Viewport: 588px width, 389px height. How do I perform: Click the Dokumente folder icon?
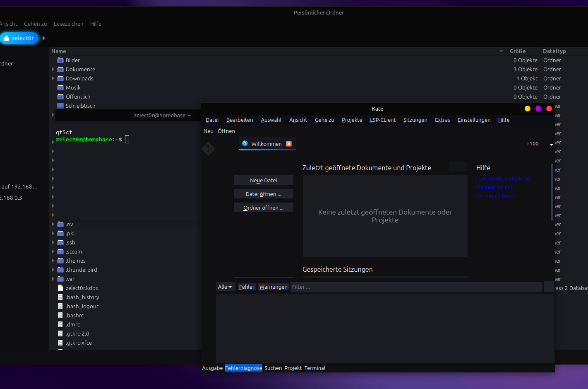point(60,69)
